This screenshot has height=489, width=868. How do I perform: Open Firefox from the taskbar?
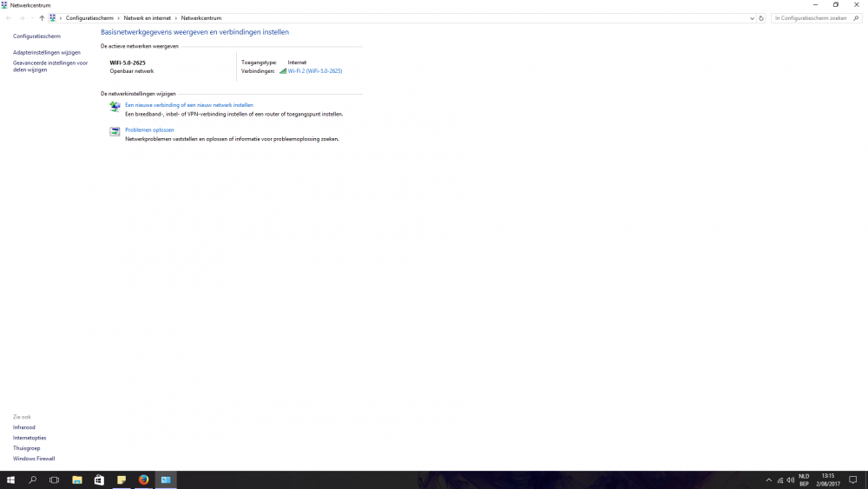(143, 480)
